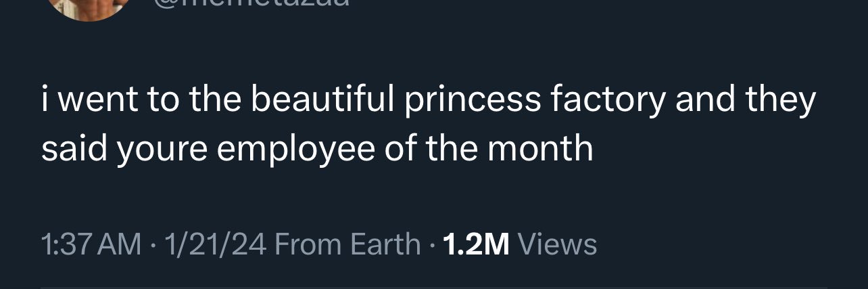
Task: Click the tweet's second line of text
Action: 316,150
